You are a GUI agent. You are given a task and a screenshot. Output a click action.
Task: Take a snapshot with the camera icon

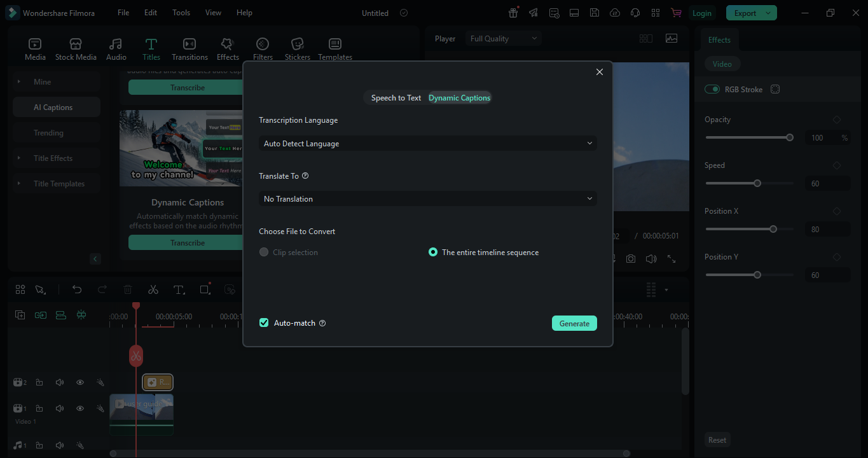pos(630,259)
